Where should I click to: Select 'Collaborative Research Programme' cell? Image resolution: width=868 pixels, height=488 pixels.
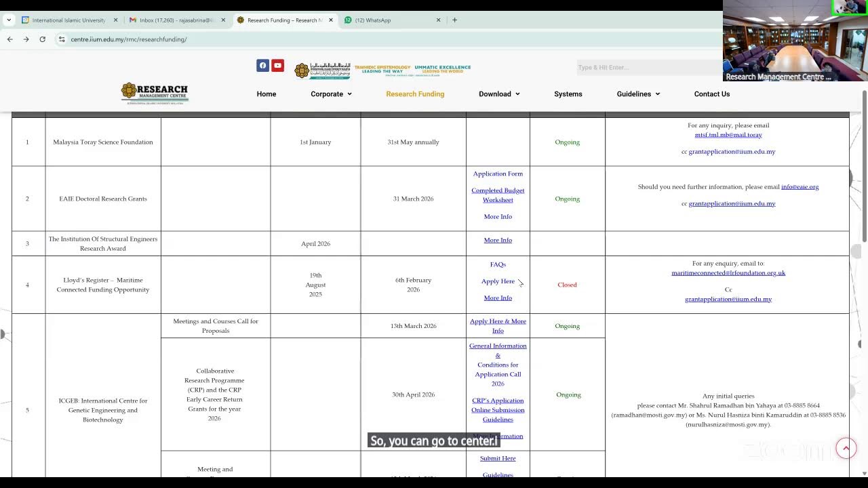click(x=214, y=395)
